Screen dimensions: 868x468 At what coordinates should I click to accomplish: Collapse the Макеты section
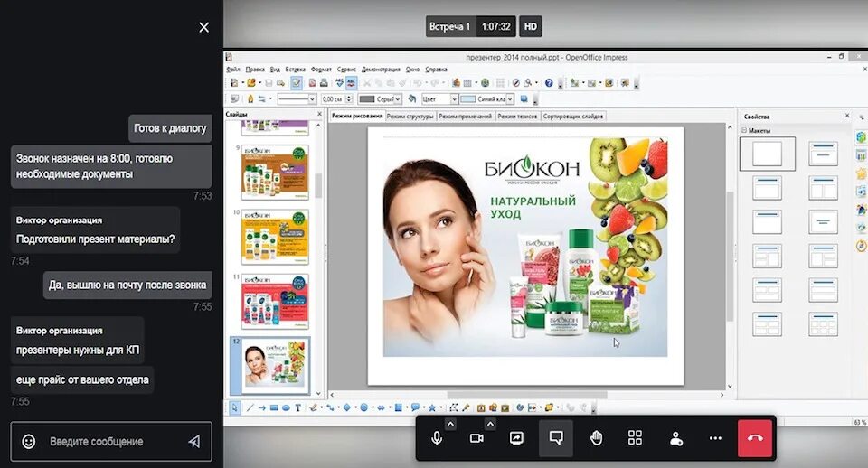point(744,130)
